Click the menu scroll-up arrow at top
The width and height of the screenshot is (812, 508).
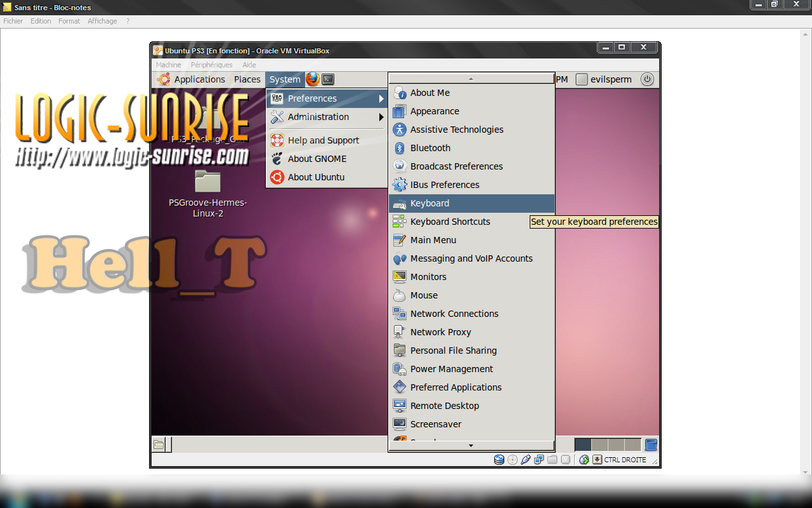[x=471, y=79]
